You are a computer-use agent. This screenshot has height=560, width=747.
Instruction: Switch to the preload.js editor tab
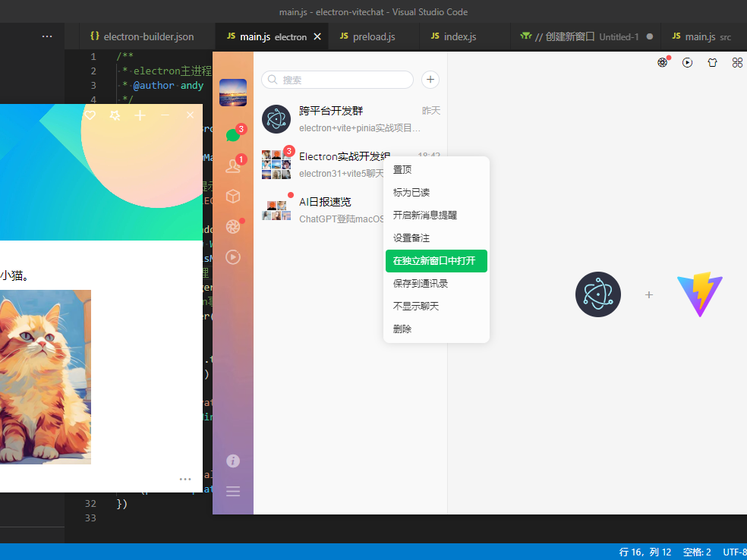[x=373, y=36]
